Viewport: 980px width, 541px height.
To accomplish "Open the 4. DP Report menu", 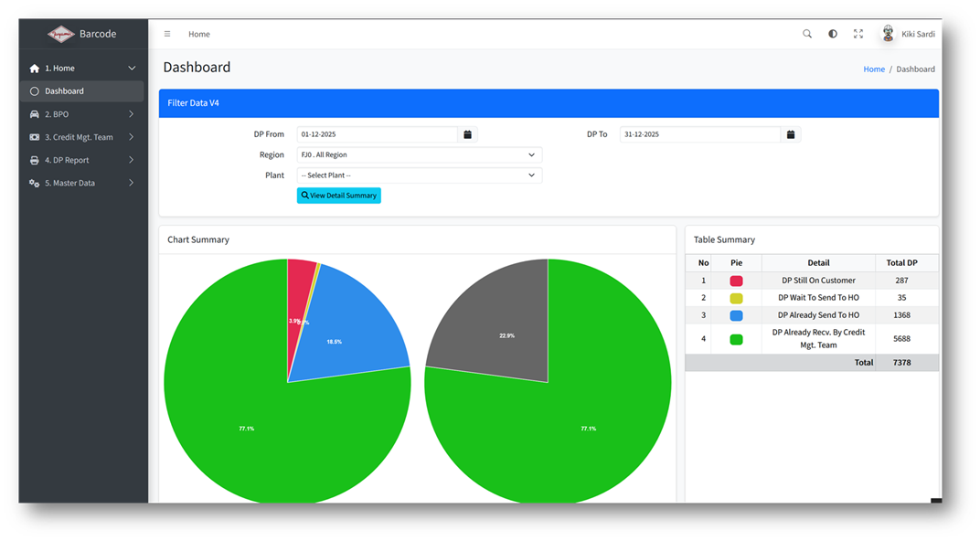I will (82, 160).
